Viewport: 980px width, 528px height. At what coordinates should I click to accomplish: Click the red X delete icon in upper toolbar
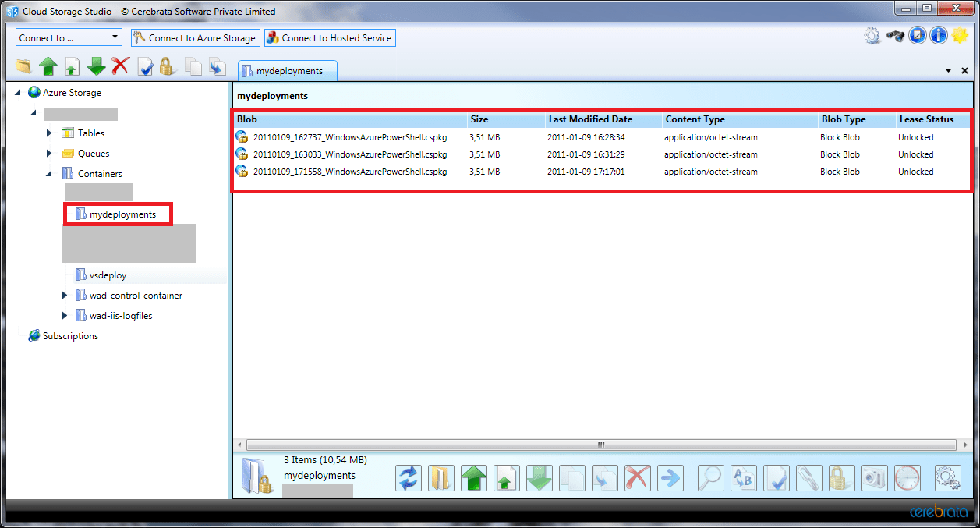pos(120,67)
